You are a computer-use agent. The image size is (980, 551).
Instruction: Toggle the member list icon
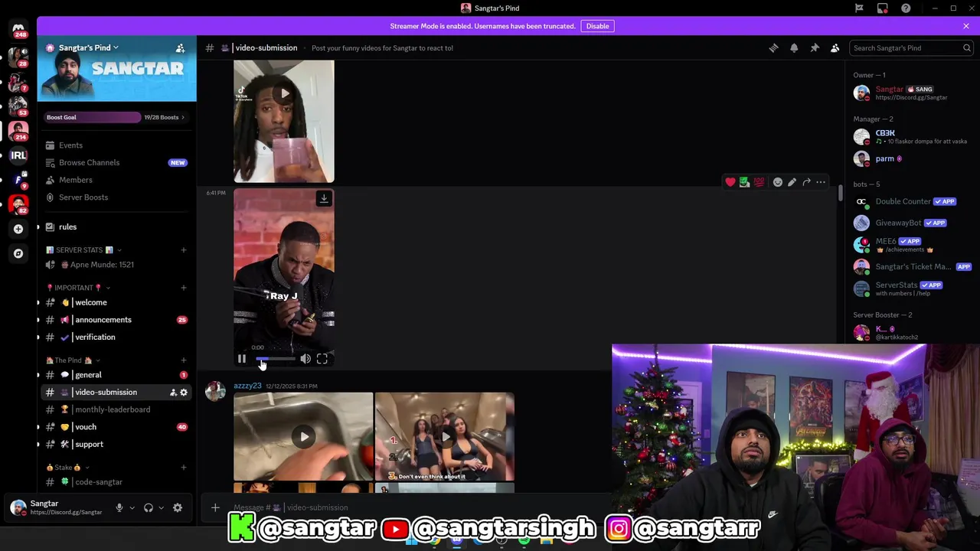[x=835, y=48]
